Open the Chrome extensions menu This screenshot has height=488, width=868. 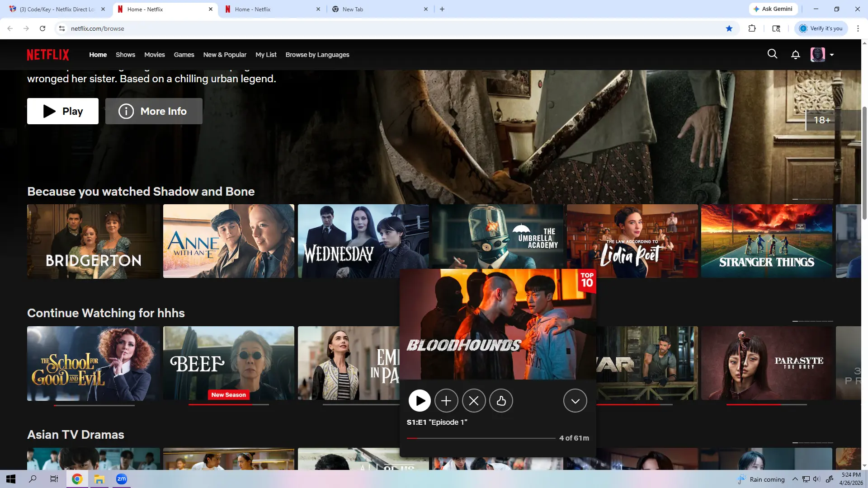click(752, 28)
